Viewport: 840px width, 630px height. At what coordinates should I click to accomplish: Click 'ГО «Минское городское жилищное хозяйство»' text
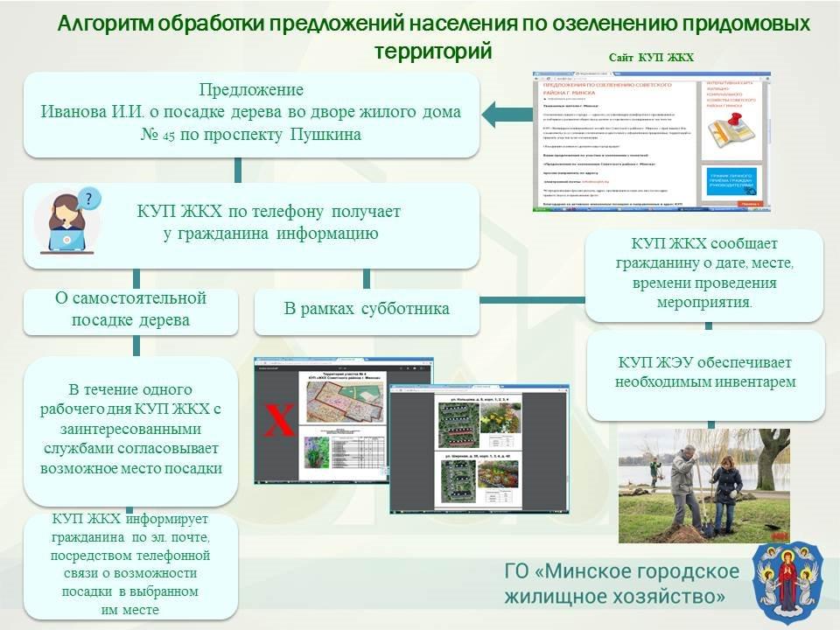(621, 584)
